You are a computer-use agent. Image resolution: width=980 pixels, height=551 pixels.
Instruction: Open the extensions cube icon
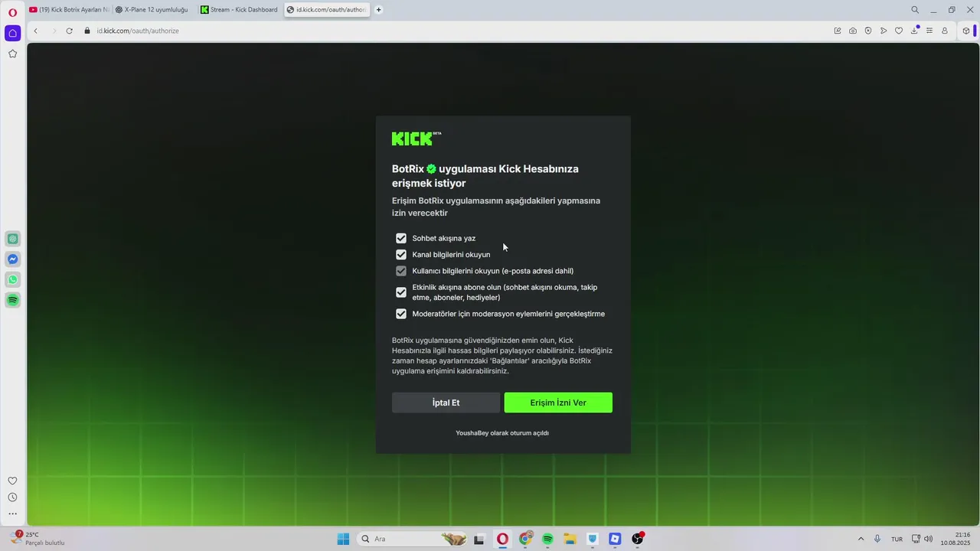966,31
